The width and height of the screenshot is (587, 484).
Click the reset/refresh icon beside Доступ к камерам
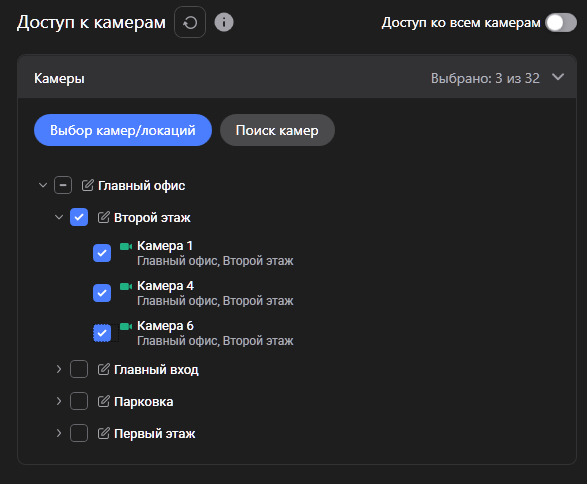[x=190, y=22]
